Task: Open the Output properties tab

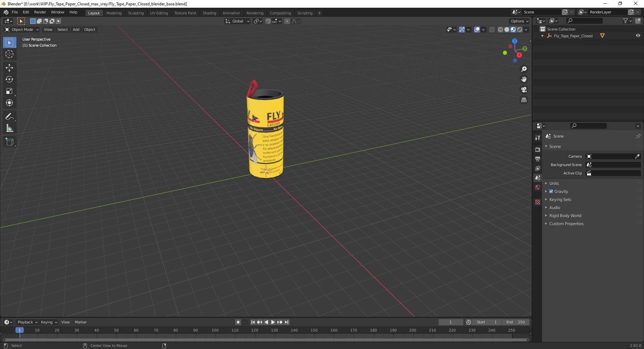Action: [x=538, y=159]
